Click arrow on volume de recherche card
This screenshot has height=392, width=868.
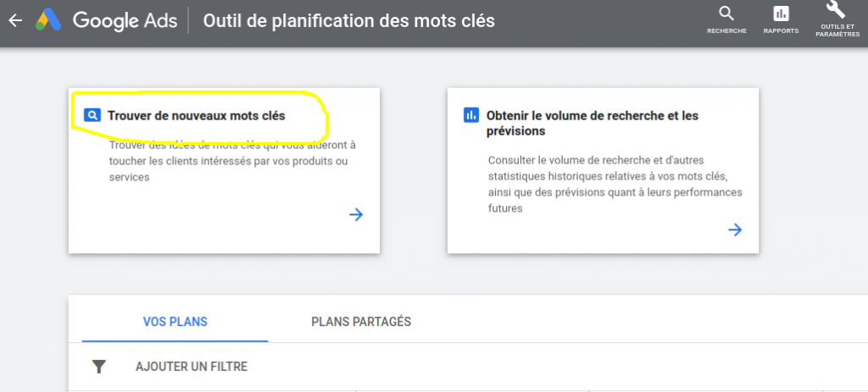pos(735,229)
